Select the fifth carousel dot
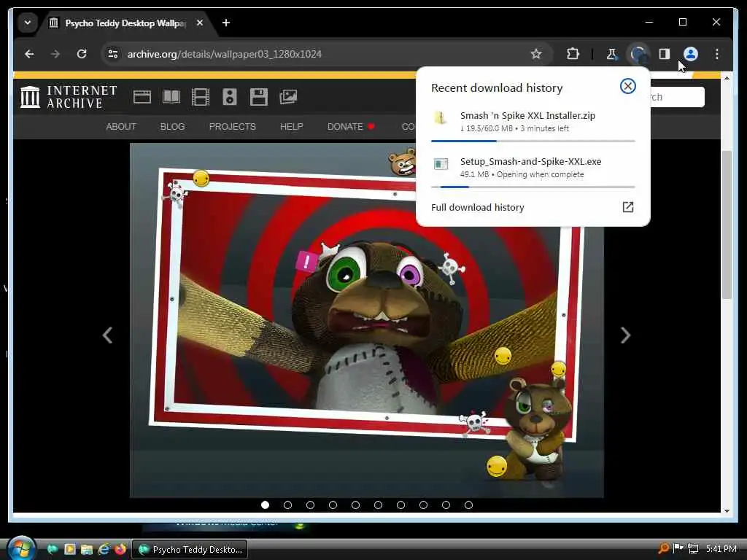 click(355, 505)
